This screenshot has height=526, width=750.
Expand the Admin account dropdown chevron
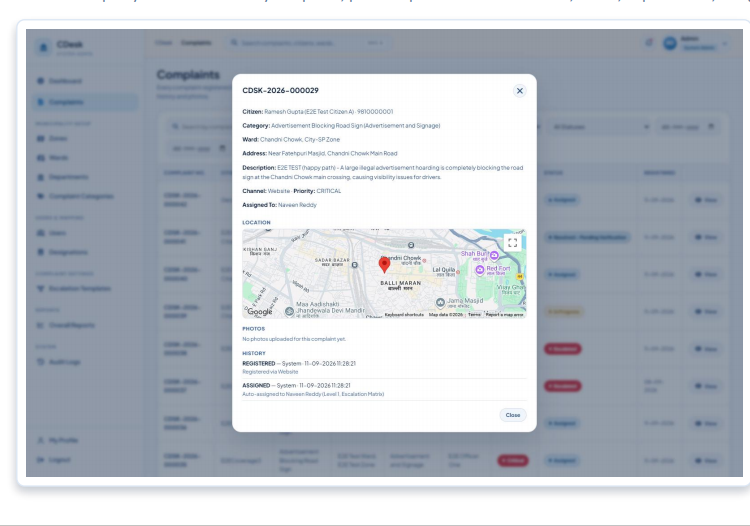(725, 44)
